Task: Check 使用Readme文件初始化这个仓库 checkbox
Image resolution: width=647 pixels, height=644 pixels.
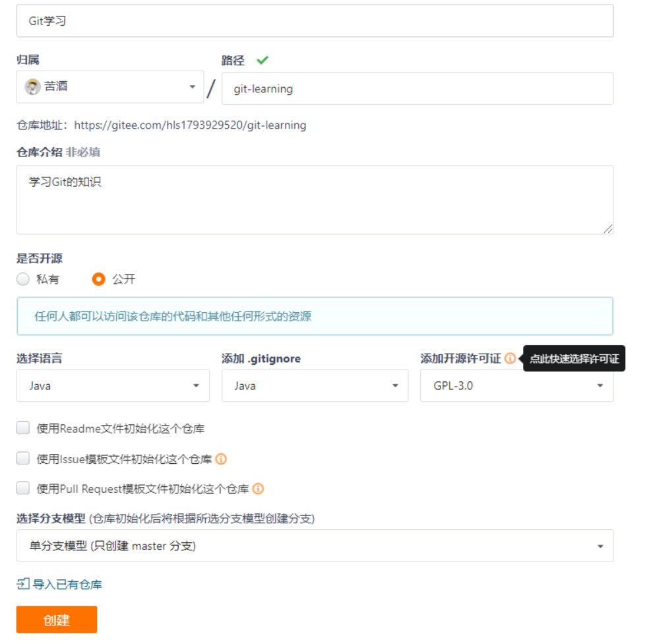Action: click(22, 428)
